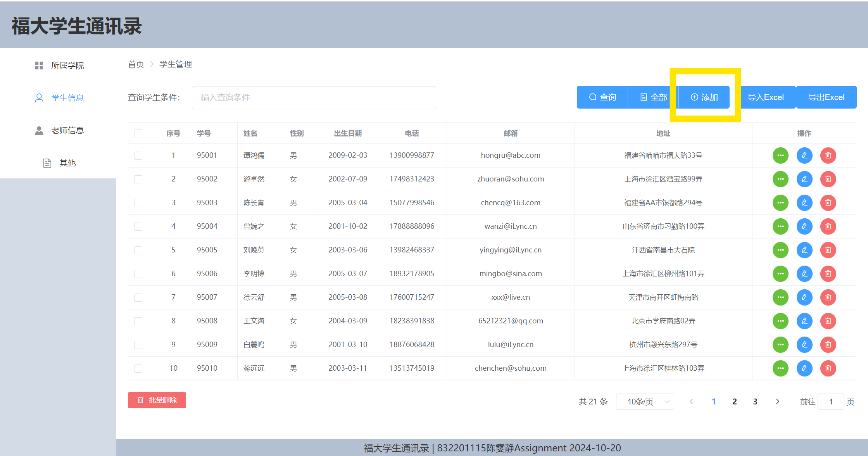Screen dimensions: 868x456
Task: Select checkbox for student 徐云舒
Action: click(x=138, y=297)
